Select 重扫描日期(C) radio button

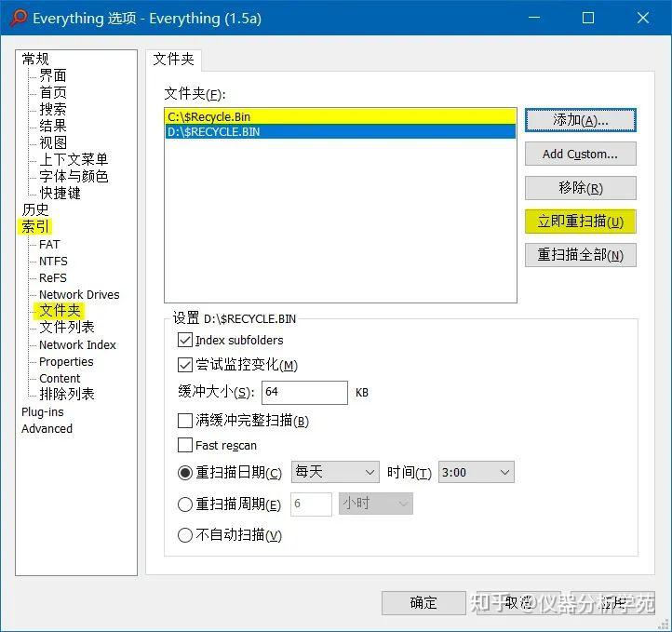[x=184, y=473]
